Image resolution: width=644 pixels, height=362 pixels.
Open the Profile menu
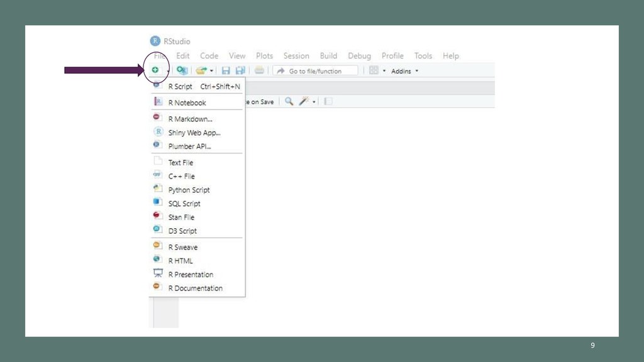tap(392, 56)
